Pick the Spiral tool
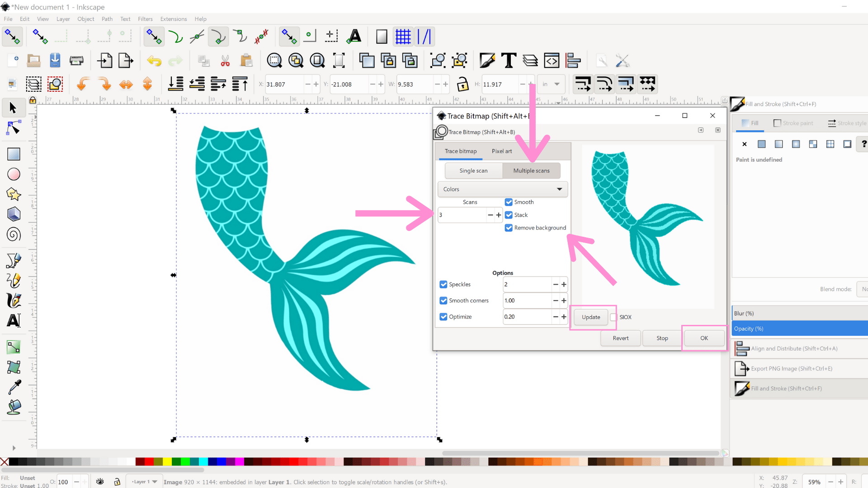868x488 pixels. [x=14, y=235]
